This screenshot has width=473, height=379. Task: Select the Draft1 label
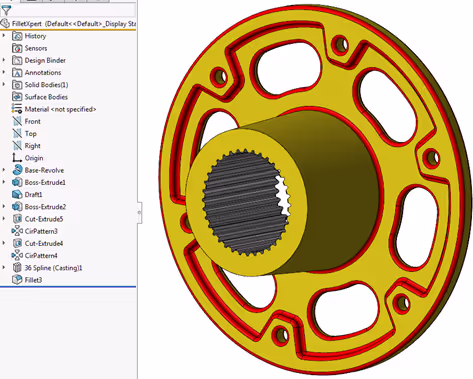point(33,195)
